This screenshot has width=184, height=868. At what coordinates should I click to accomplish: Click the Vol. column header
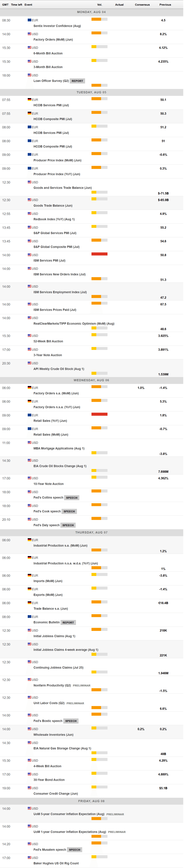(100, 5)
